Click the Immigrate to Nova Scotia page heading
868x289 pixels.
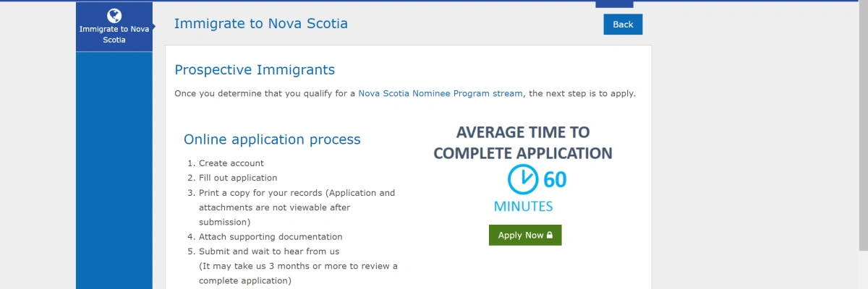pos(261,24)
